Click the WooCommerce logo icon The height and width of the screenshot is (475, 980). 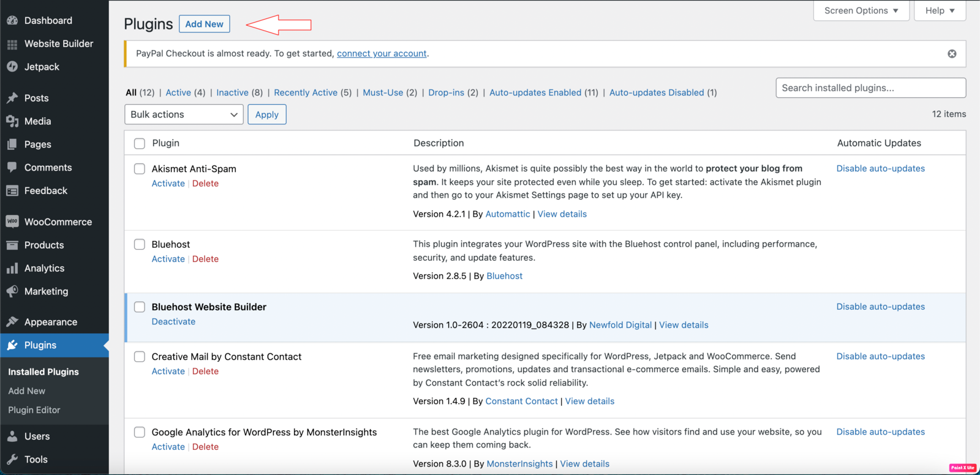click(x=12, y=222)
